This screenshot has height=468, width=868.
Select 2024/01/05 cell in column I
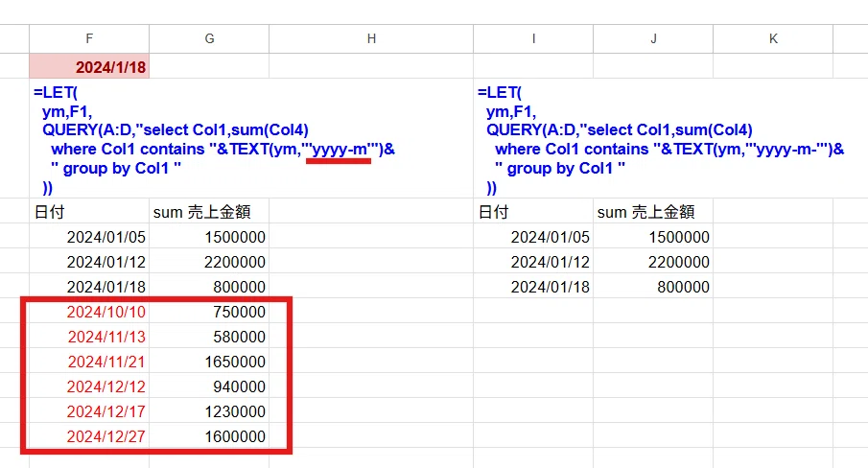(x=533, y=237)
